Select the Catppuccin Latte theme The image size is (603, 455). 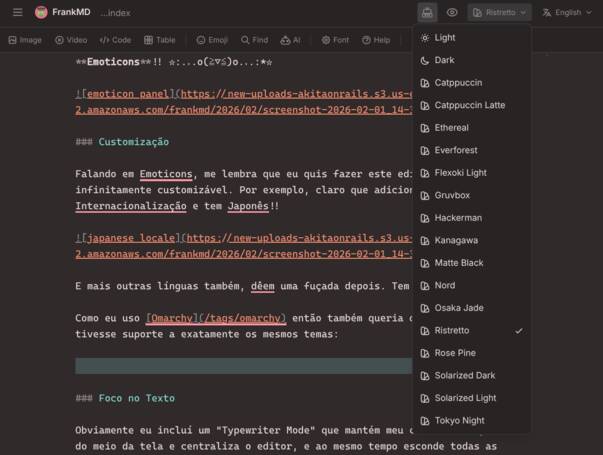469,105
